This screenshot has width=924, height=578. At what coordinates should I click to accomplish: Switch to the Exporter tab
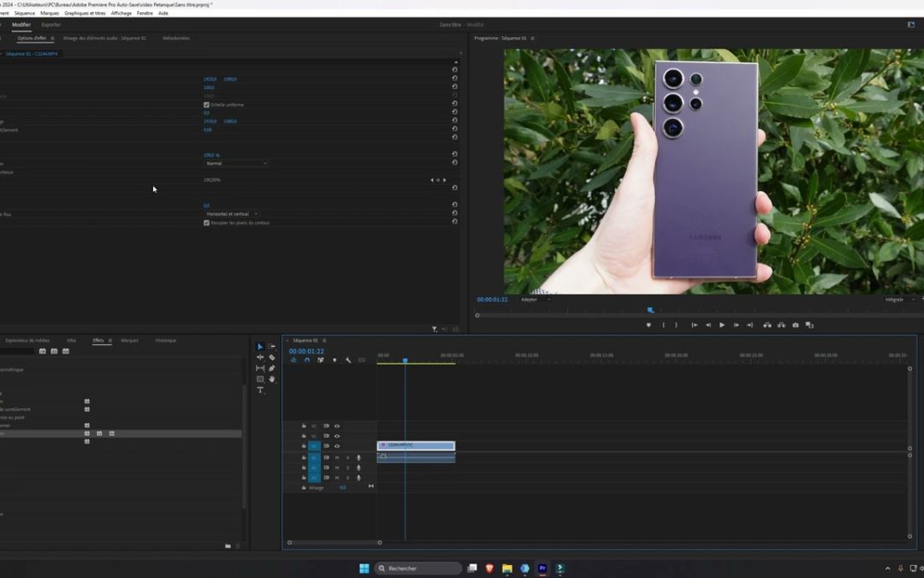click(x=51, y=25)
